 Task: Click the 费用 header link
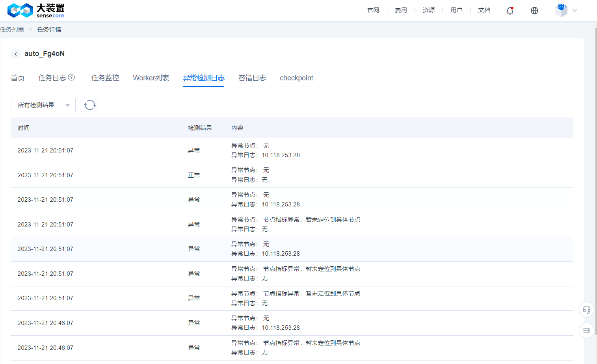[401, 10]
